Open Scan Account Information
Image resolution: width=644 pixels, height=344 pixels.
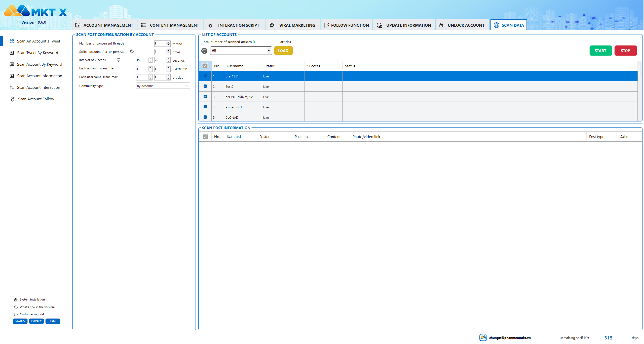click(40, 76)
